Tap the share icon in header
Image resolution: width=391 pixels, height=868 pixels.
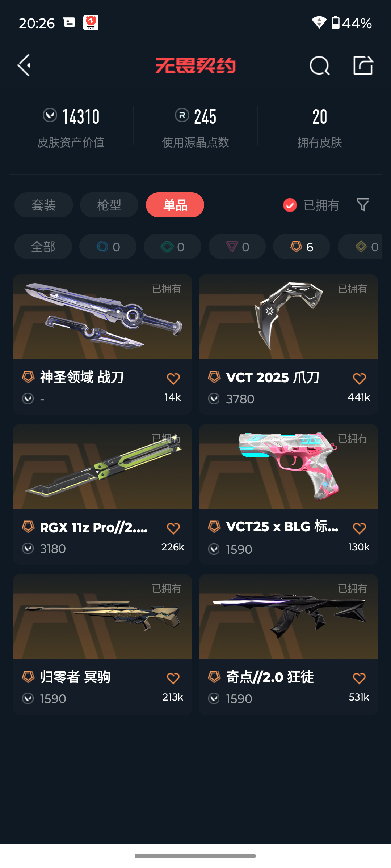click(x=363, y=65)
